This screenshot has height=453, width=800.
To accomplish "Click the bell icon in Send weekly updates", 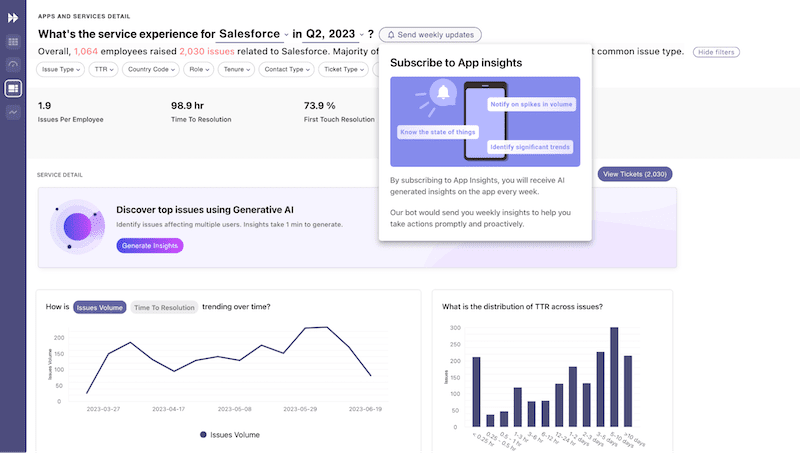I will pos(391,35).
